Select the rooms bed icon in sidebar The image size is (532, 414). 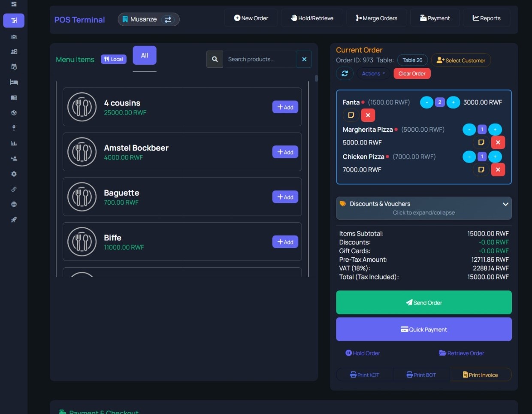click(14, 82)
